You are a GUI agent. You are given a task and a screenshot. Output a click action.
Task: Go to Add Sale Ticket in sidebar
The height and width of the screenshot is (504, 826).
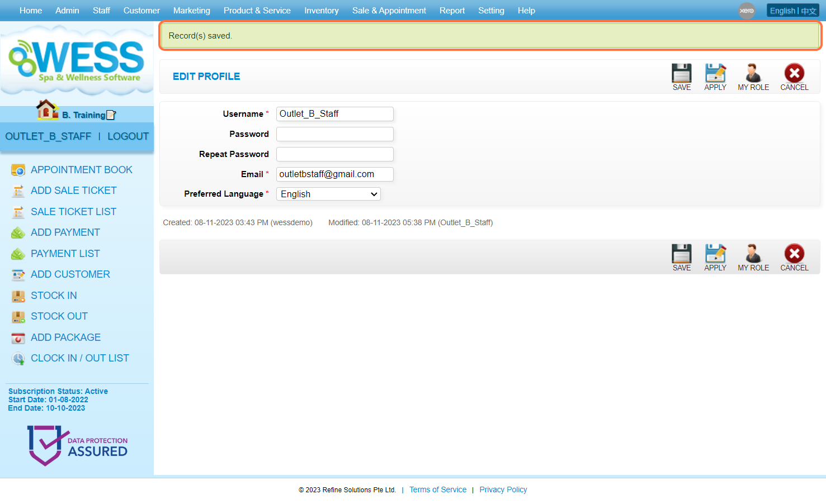click(x=73, y=191)
